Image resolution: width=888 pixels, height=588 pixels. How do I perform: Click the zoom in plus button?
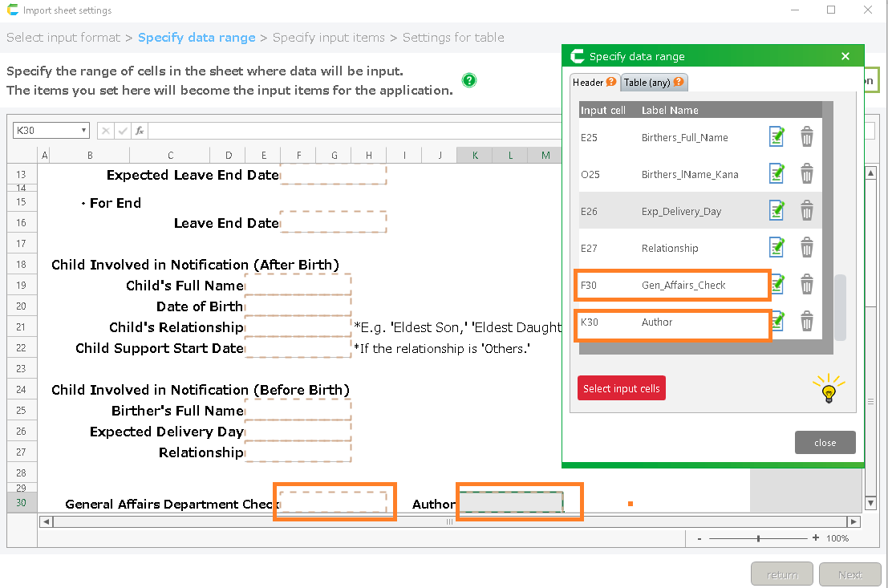tap(816, 538)
